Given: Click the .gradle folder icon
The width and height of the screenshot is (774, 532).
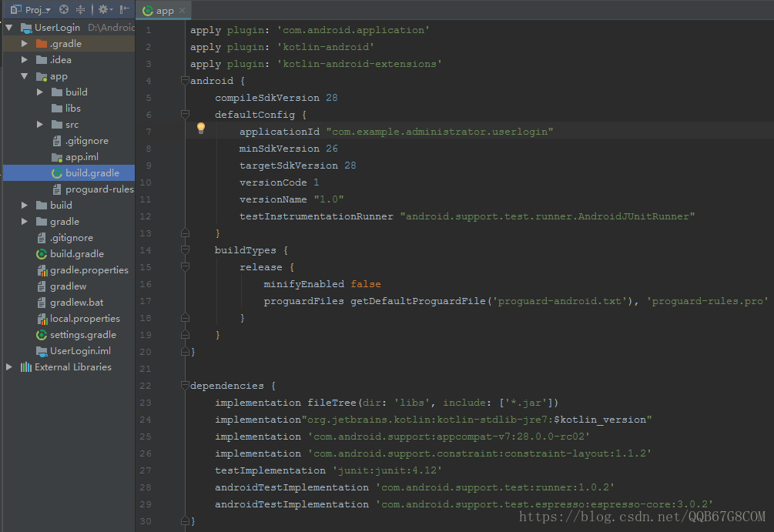Looking at the screenshot, I should point(42,43).
